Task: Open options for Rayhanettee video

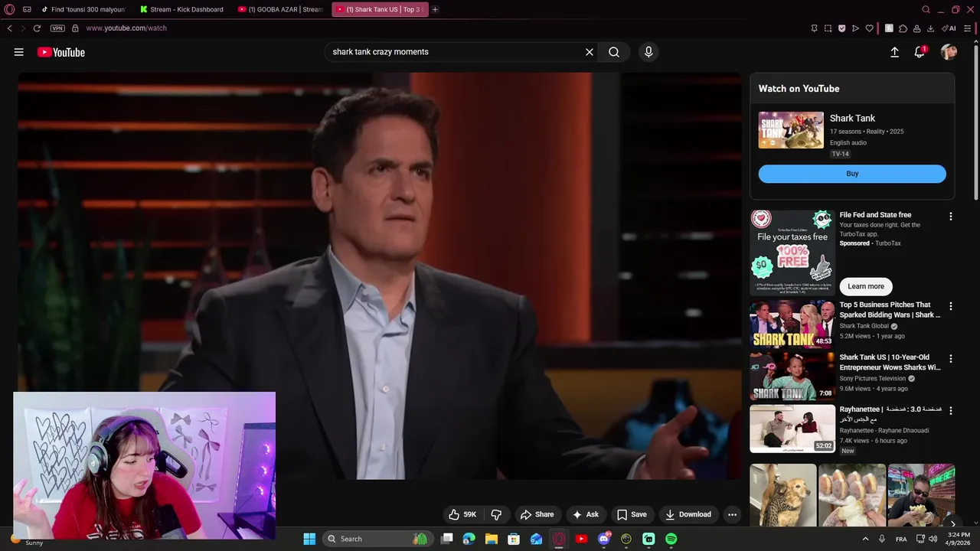Action: point(951,411)
